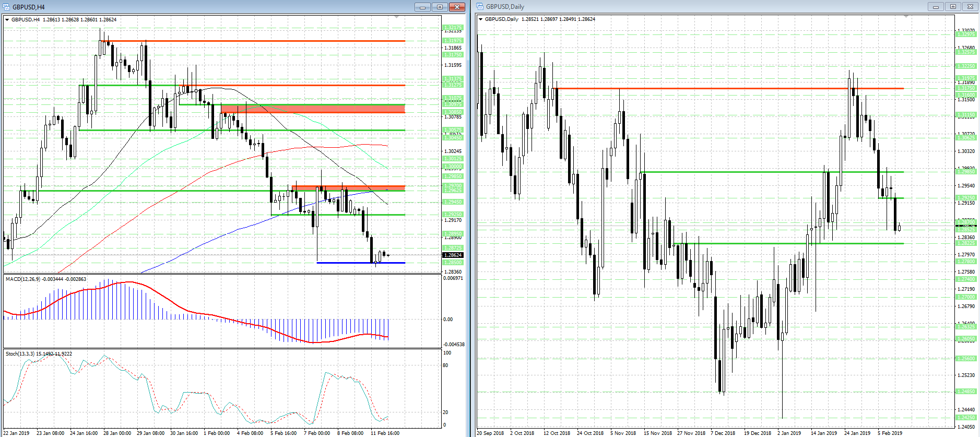Image resolution: width=980 pixels, height=437 pixels.
Task: Toggle one-click trading arrow on H4 chart
Action: pos(7,20)
